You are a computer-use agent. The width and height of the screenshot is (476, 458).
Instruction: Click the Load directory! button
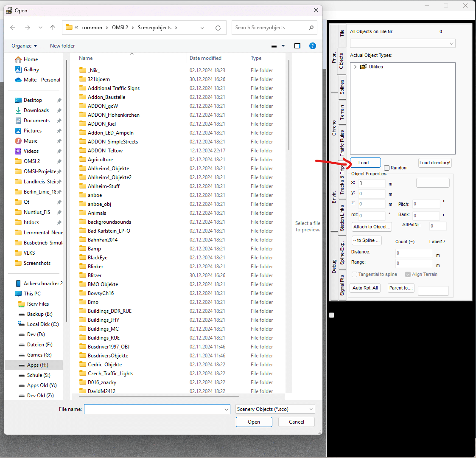434,163
